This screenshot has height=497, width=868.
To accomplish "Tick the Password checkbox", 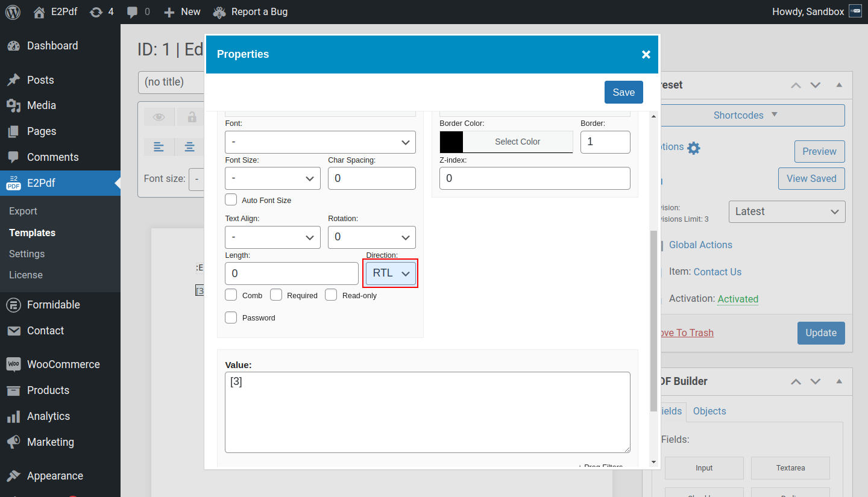I will tap(231, 317).
